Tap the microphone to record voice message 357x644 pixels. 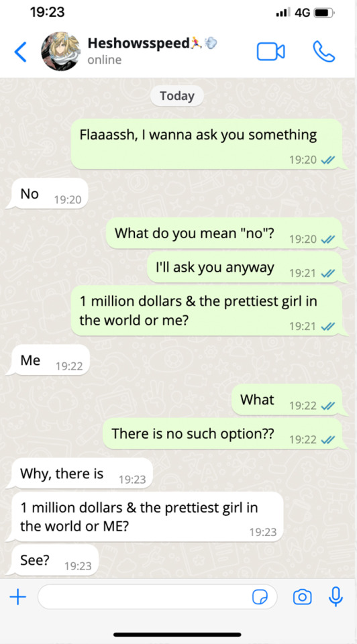[336, 596]
